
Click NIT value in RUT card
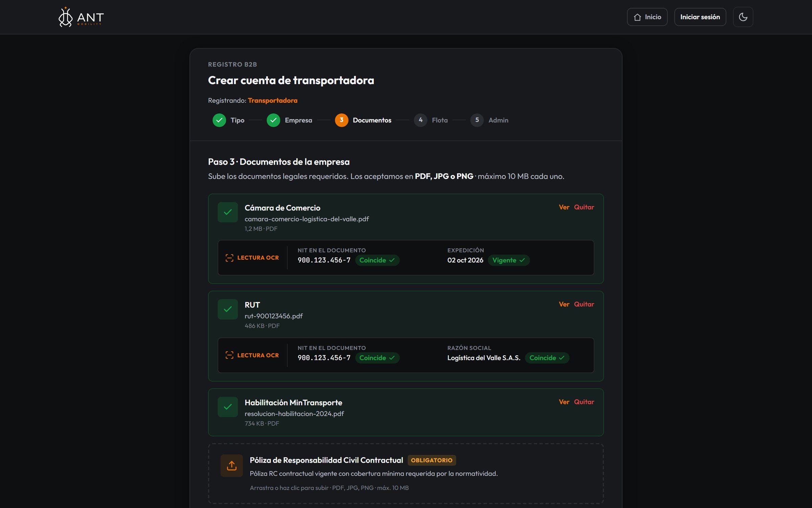324,358
